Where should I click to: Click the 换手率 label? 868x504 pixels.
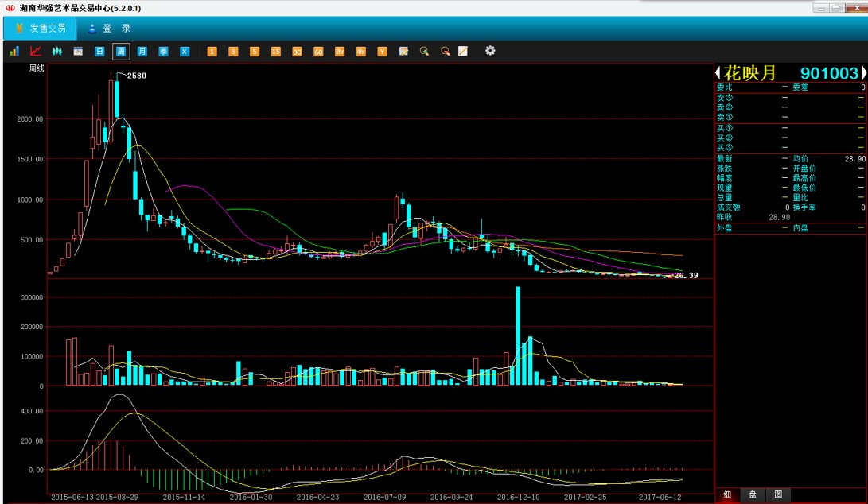pos(804,207)
